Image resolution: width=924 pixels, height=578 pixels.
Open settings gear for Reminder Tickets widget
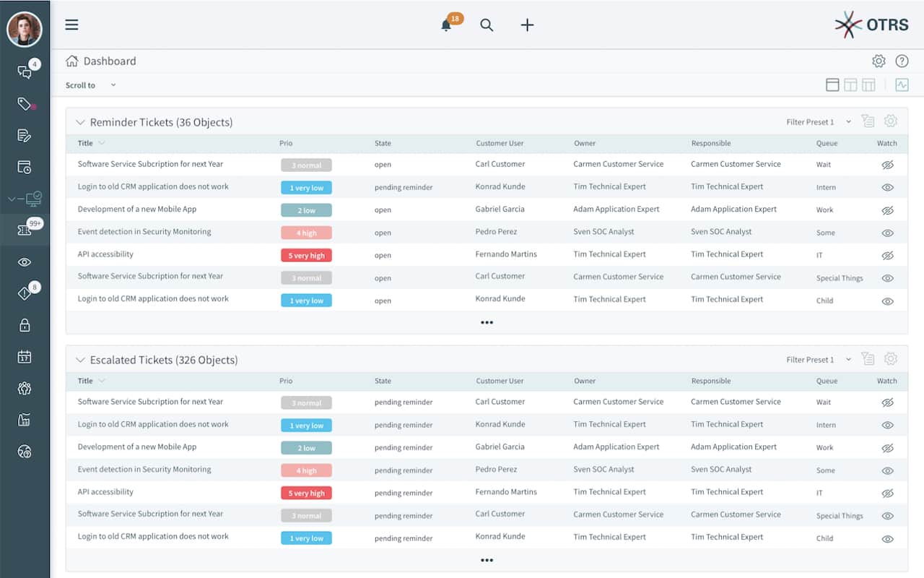pos(890,121)
